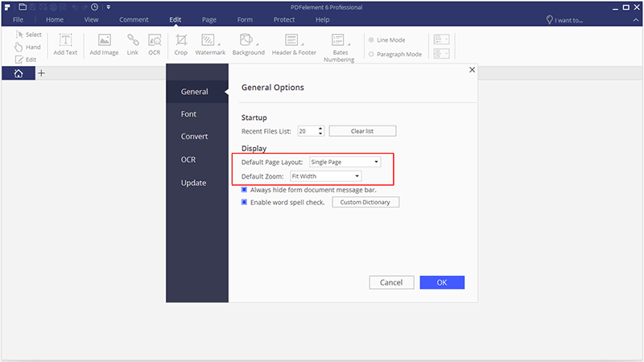Open the Watermark tool
The width and height of the screenshot is (644, 362).
coord(210,44)
